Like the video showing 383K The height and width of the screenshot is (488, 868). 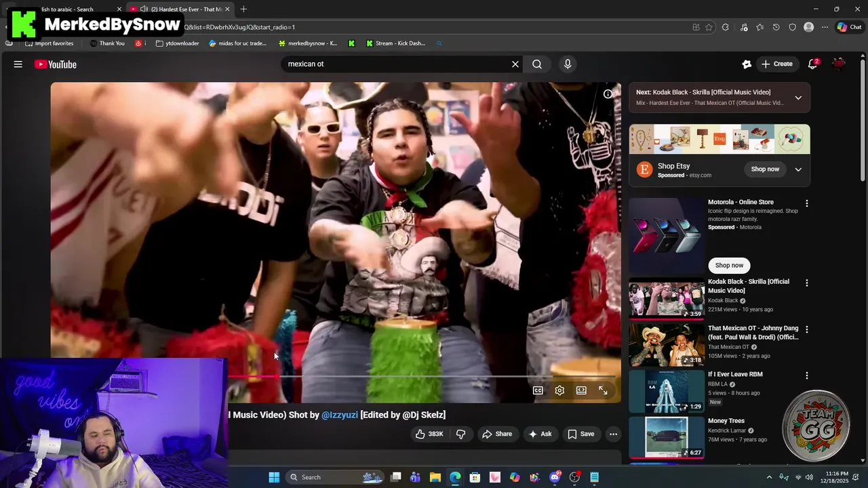(x=429, y=434)
